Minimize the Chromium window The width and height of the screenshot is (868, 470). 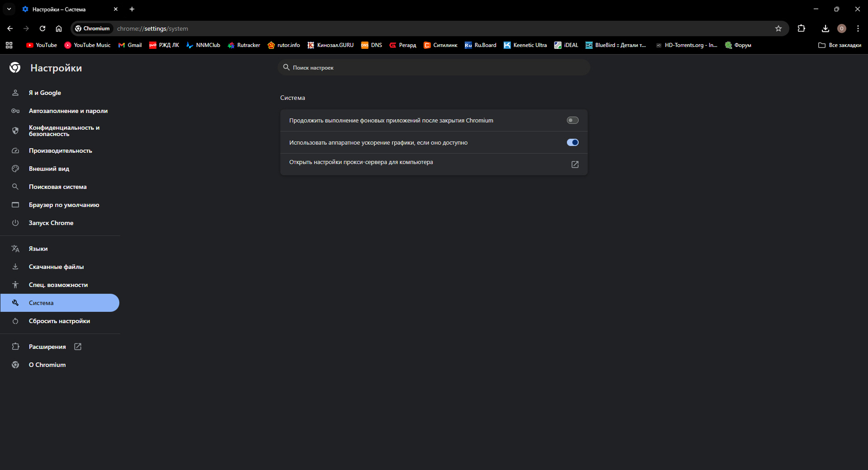click(x=816, y=9)
